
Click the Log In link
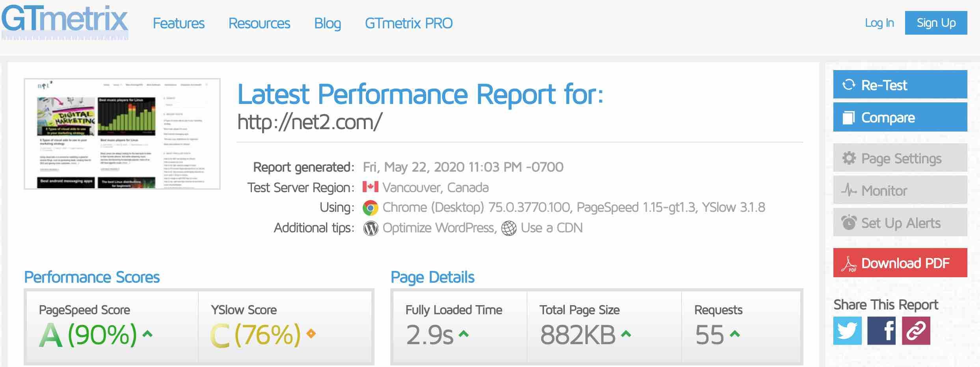click(x=879, y=23)
